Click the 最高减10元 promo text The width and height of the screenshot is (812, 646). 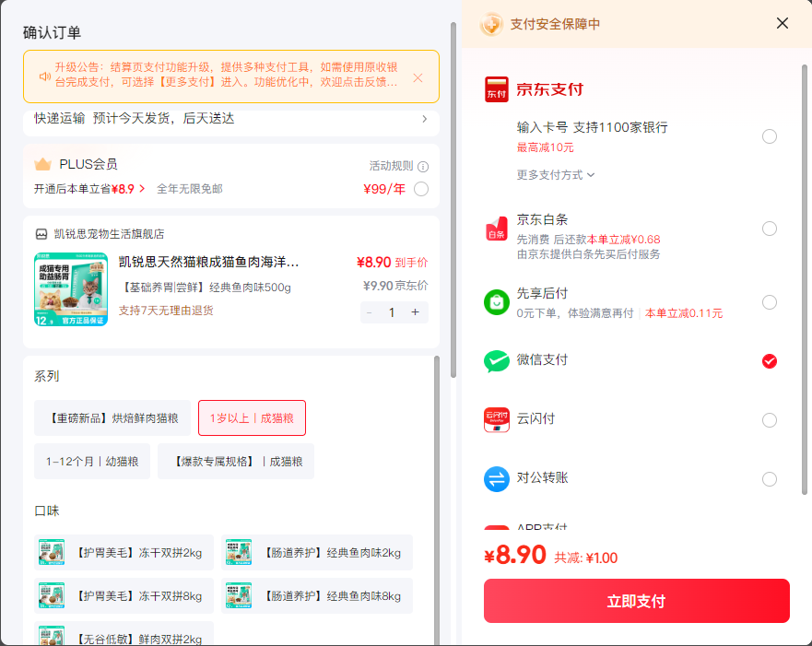tap(545, 147)
